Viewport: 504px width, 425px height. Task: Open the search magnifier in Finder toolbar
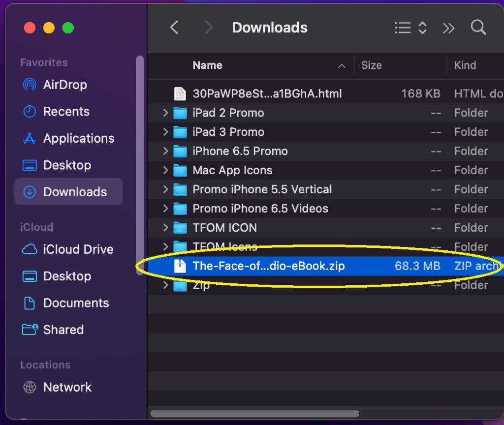point(478,28)
